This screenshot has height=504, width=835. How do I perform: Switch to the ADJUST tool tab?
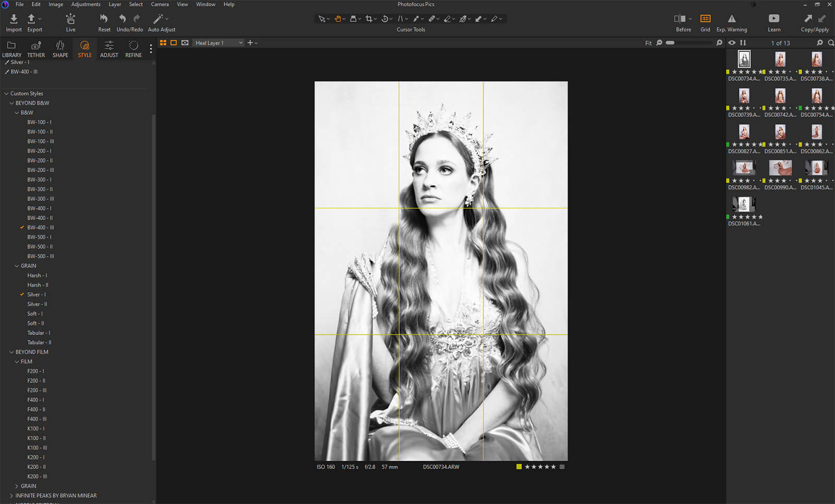coord(109,49)
